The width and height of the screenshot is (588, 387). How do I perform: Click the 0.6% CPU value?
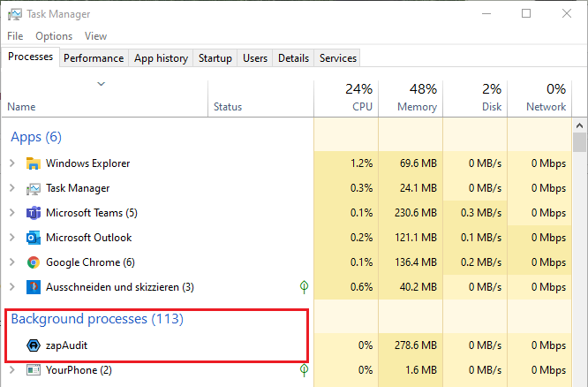[361, 287]
